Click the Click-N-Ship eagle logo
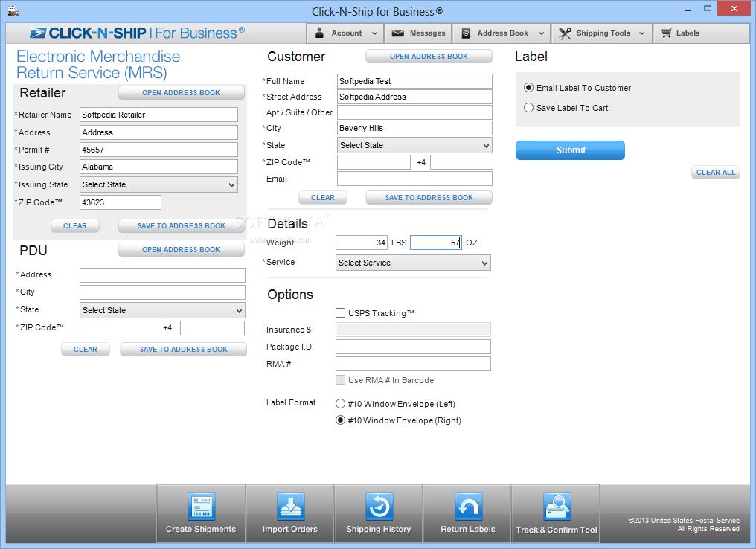 tap(38, 33)
